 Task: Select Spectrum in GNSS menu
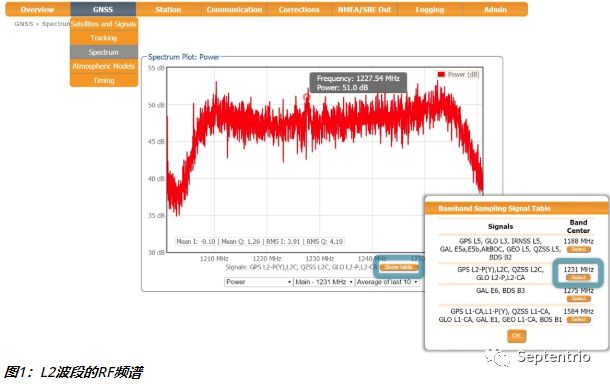click(104, 52)
